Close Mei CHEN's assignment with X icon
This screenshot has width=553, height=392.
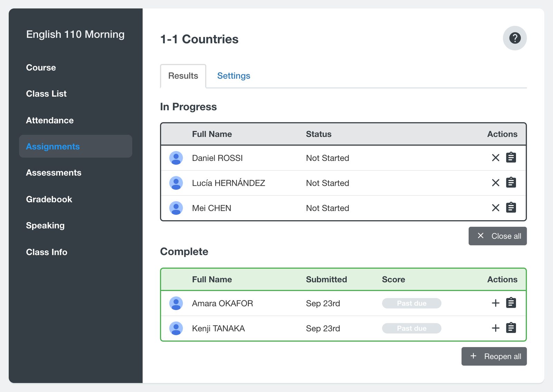(x=496, y=208)
